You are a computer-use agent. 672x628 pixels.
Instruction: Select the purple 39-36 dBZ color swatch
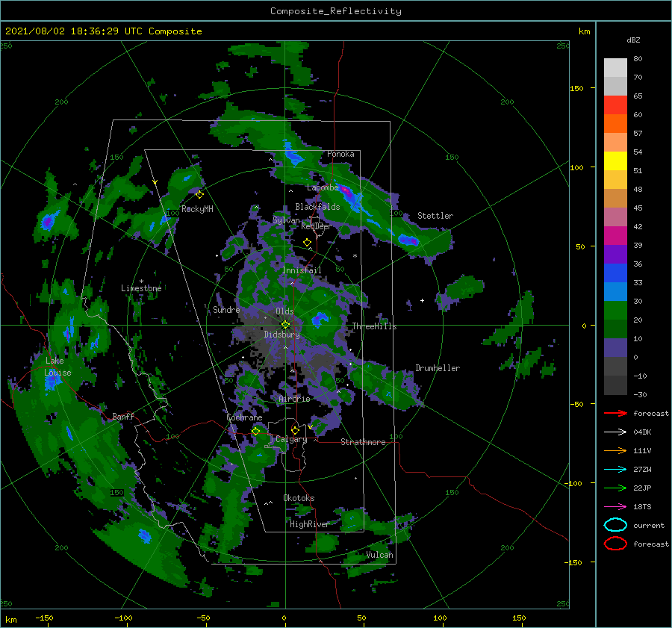click(x=615, y=255)
